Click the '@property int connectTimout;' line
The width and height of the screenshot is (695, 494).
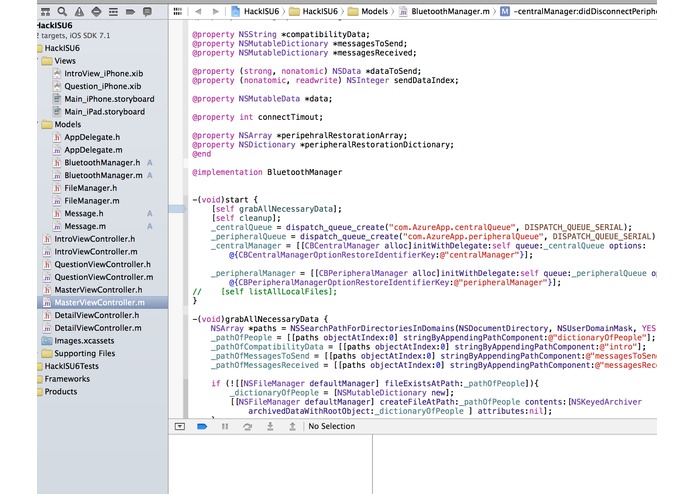pos(258,117)
